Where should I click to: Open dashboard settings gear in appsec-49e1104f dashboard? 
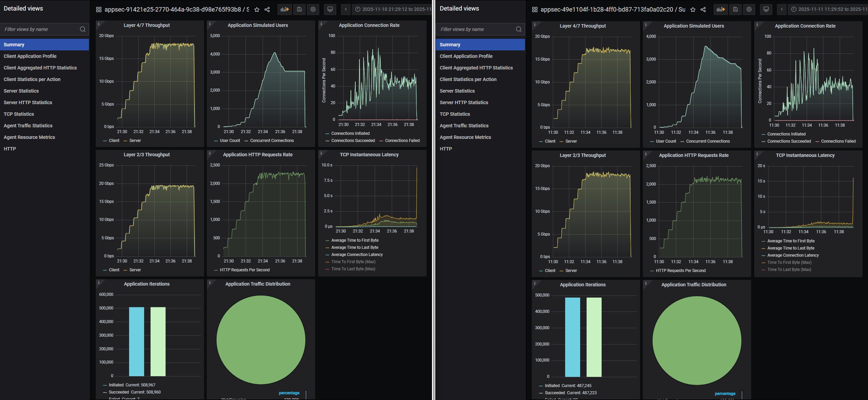tap(749, 10)
